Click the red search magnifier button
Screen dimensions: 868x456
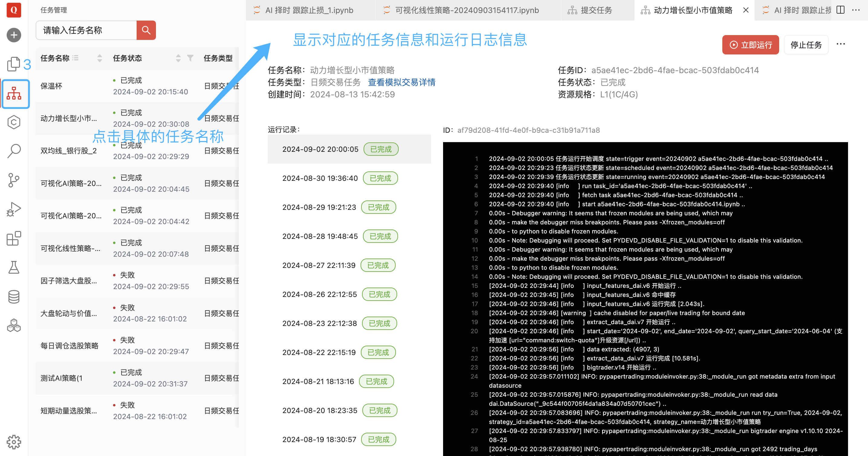tap(146, 30)
